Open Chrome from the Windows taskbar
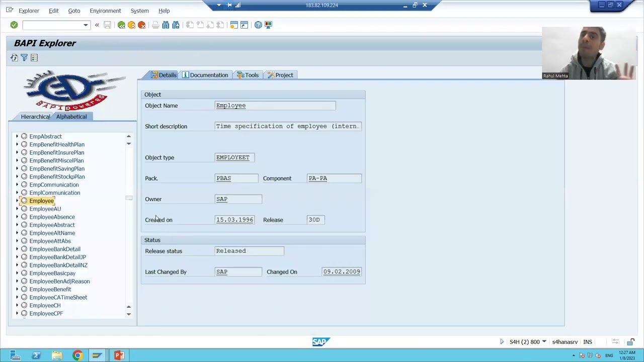The height and width of the screenshot is (362, 644). [77, 355]
